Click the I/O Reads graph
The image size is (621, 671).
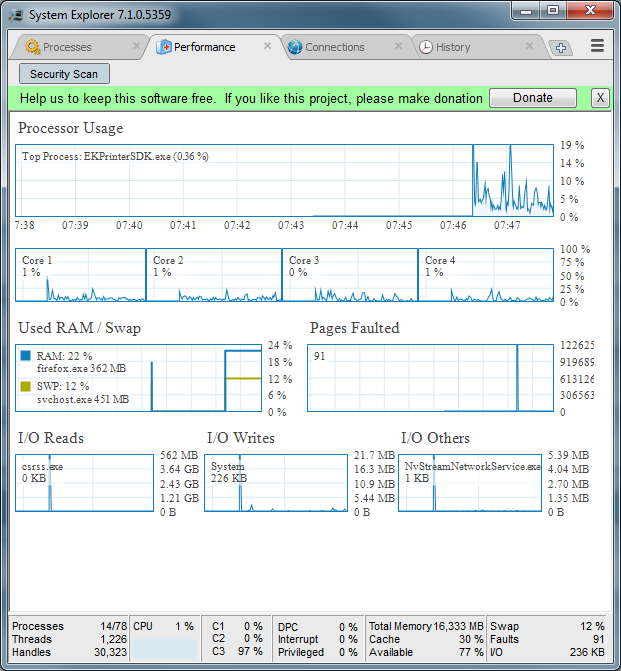click(x=84, y=483)
